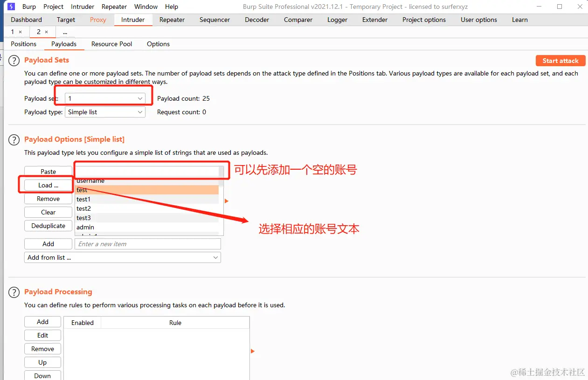Screen dimensions: 588x380
Task: Switch to the Decoder tab
Action: (x=257, y=20)
